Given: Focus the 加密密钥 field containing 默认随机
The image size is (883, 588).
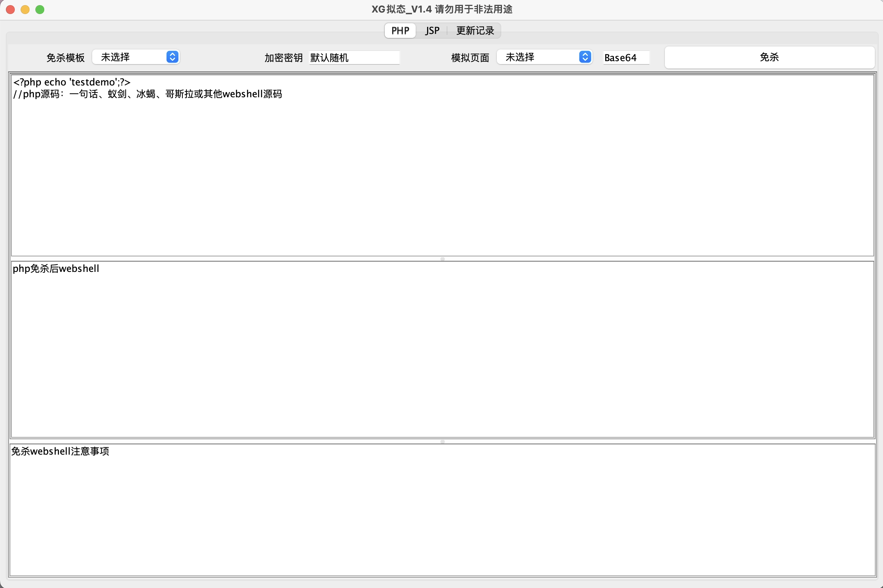Looking at the screenshot, I should click(354, 58).
